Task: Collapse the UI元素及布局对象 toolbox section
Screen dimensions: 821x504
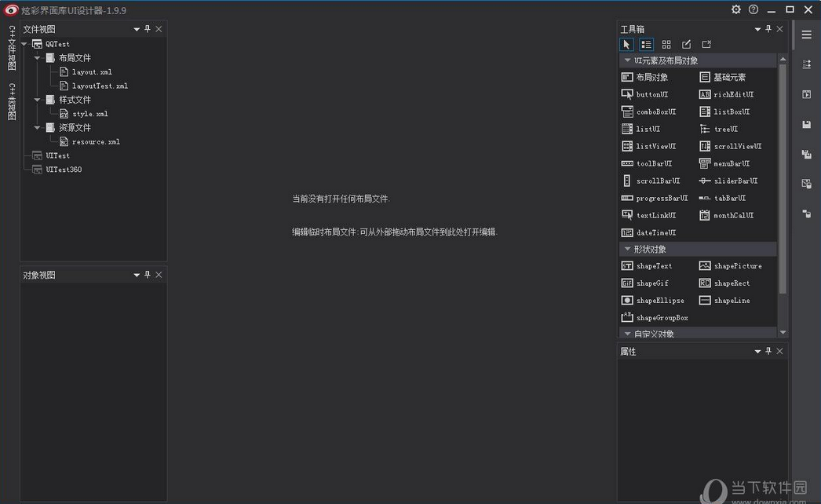Action: 627,60
